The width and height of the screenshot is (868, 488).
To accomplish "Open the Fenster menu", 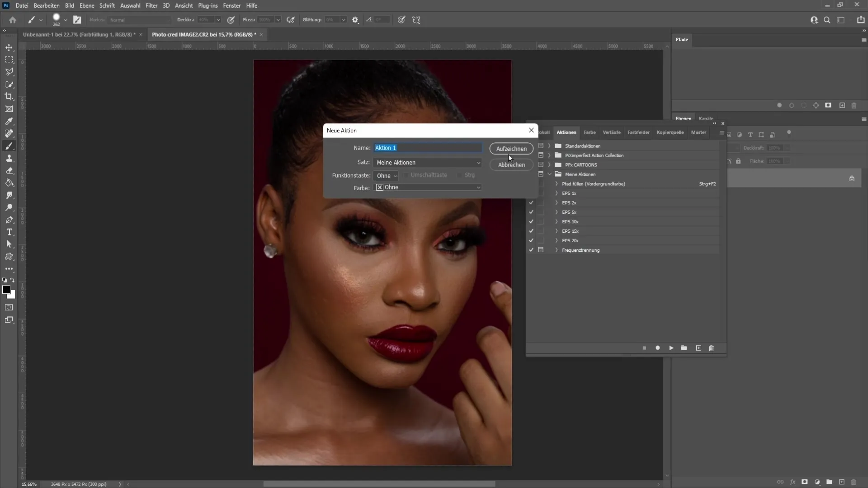I will [232, 6].
